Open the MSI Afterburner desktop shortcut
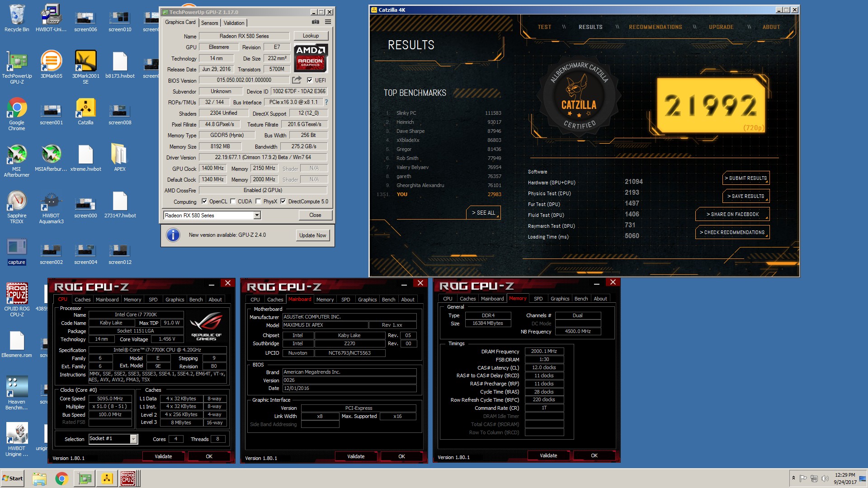 [x=17, y=161]
